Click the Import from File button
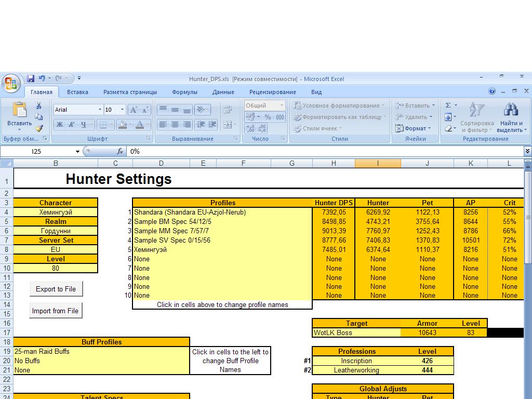532x399 pixels. pyautogui.click(x=56, y=311)
